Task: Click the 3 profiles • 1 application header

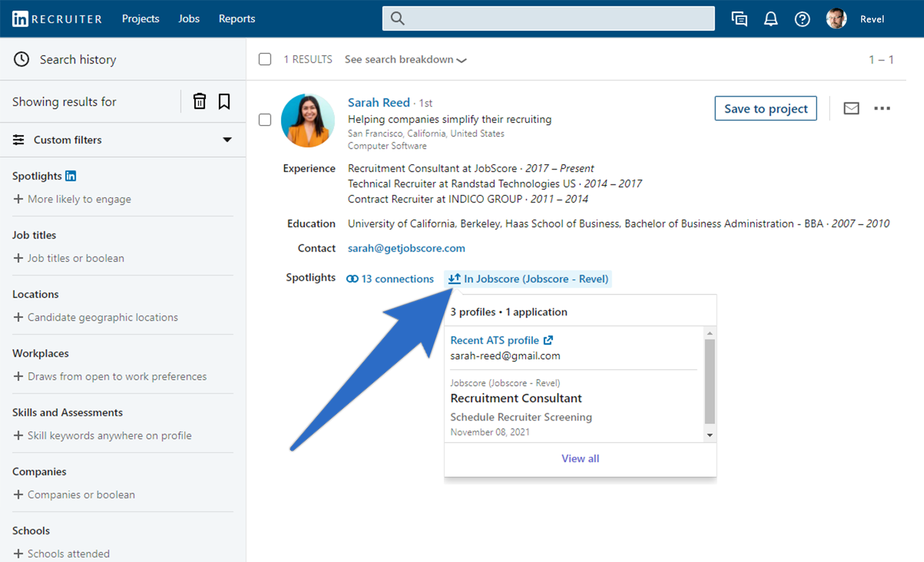Action: pos(509,312)
